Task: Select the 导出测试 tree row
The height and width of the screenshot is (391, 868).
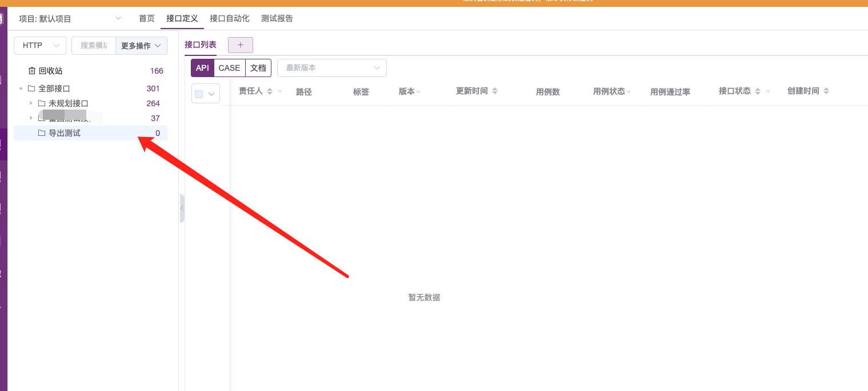Action: tap(90, 133)
